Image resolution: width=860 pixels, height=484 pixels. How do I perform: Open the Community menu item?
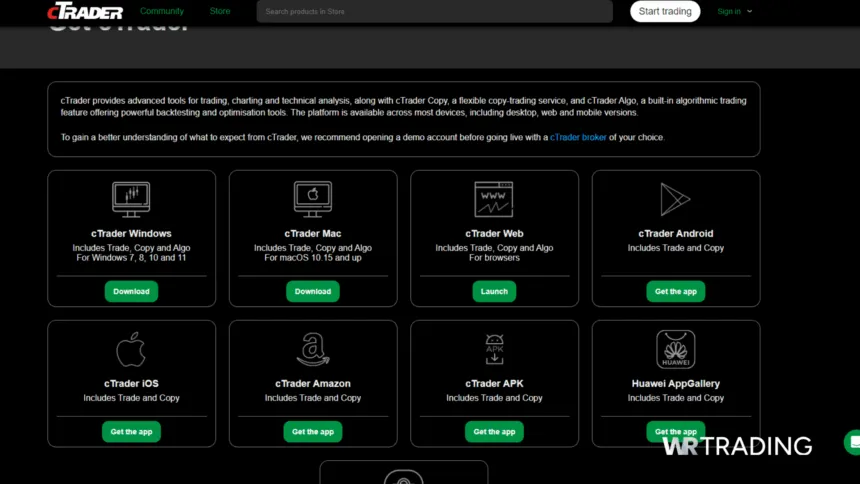pos(161,12)
